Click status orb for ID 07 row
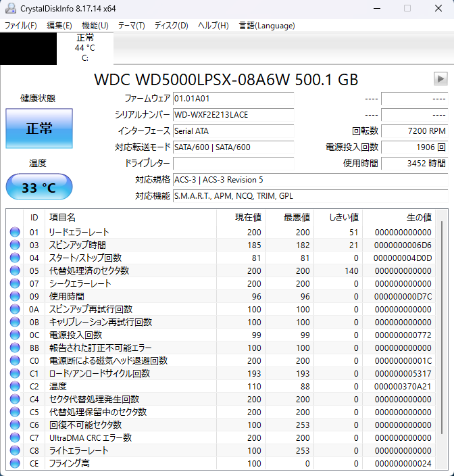This screenshot has width=454, height=476. (x=15, y=283)
